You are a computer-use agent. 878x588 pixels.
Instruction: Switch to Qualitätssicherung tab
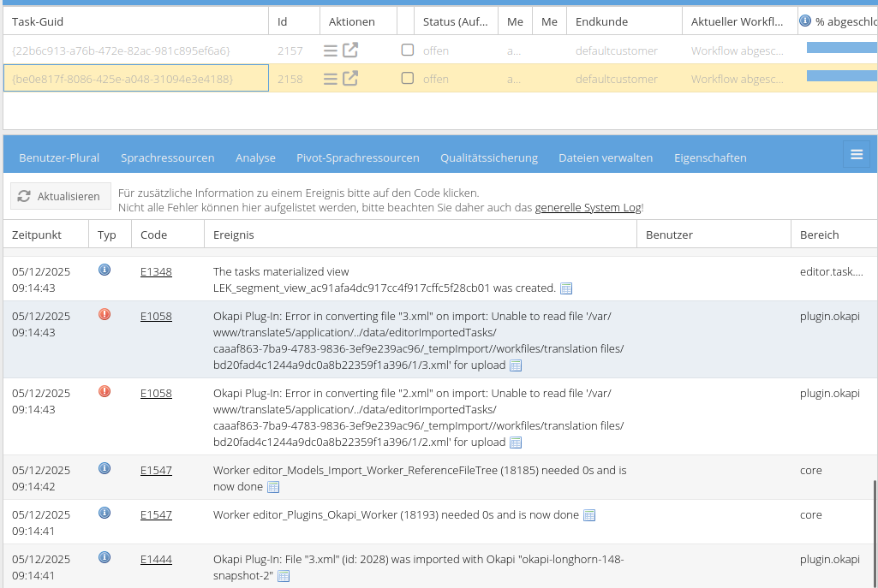click(x=488, y=157)
